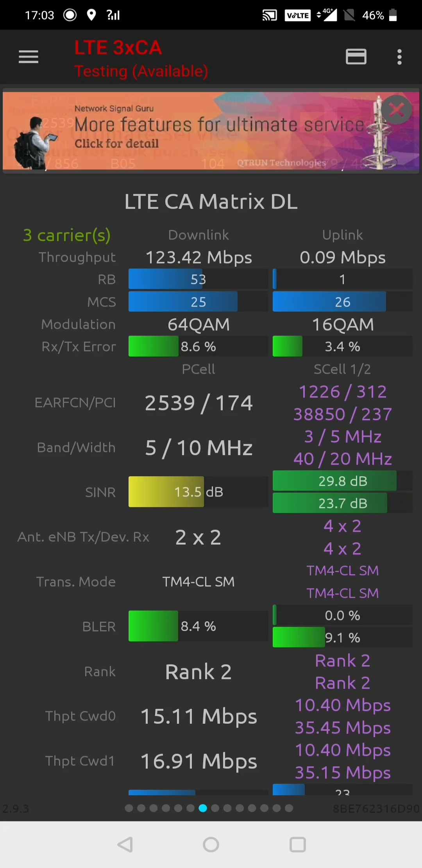The image size is (422, 868).
Task: Close the Network Signal Guru ad banner
Action: pos(396,110)
